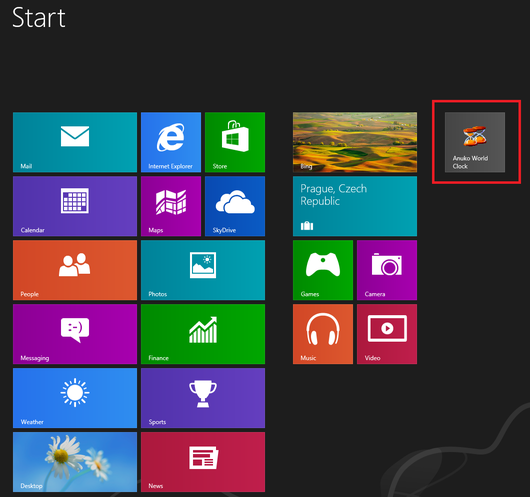Launch Internet Explorer tile
The image size is (530, 497).
click(x=171, y=142)
